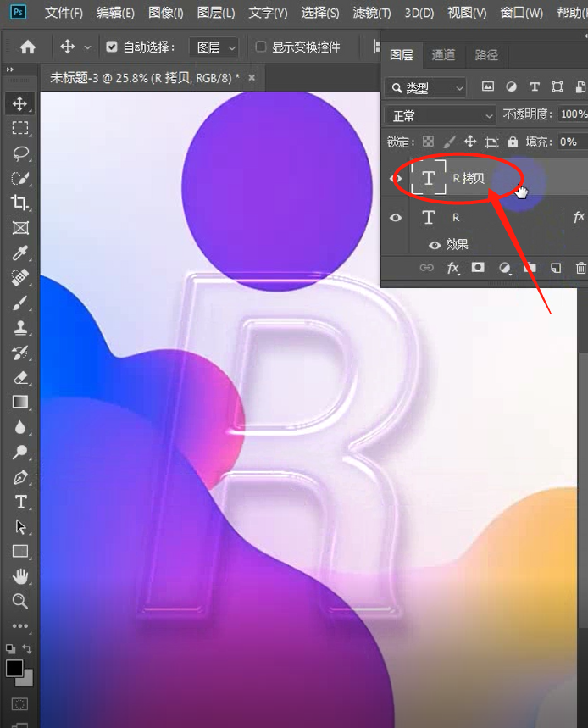588x728 pixels.
Task: Open the 视图(V) menu
Action: 467,13
